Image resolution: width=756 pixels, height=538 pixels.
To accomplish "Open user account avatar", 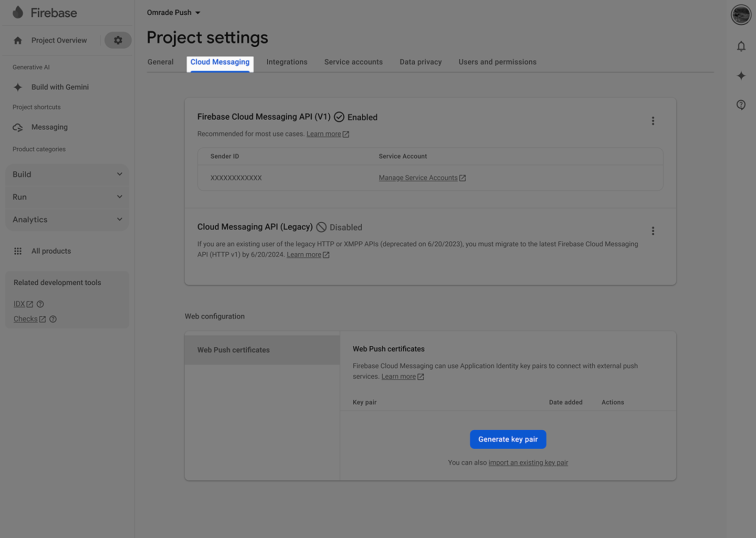I will [x=741, y=15].
